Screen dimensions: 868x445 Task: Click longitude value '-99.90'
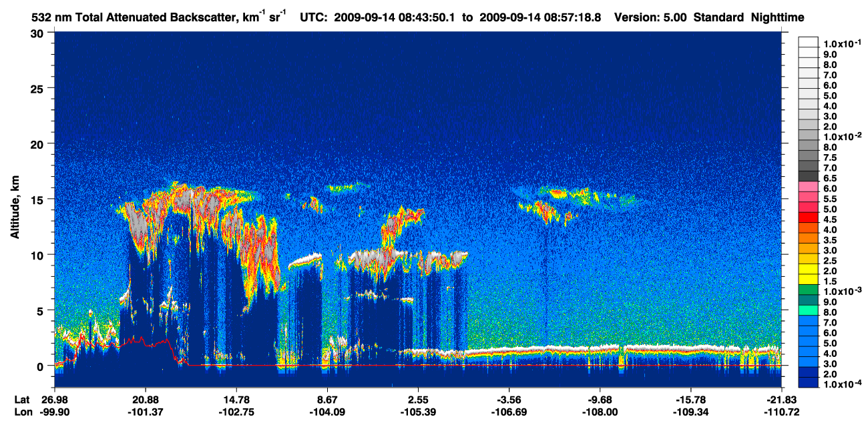55,412
